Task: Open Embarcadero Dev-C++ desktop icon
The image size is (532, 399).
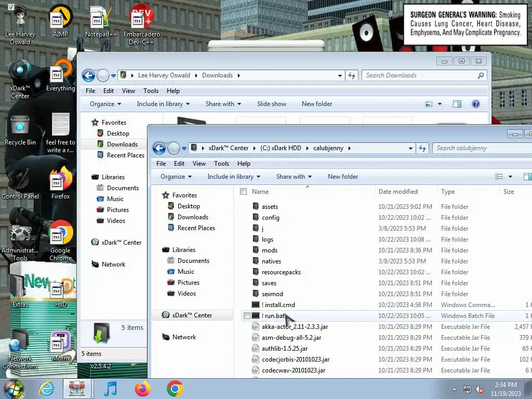Action: coord(141,24)
